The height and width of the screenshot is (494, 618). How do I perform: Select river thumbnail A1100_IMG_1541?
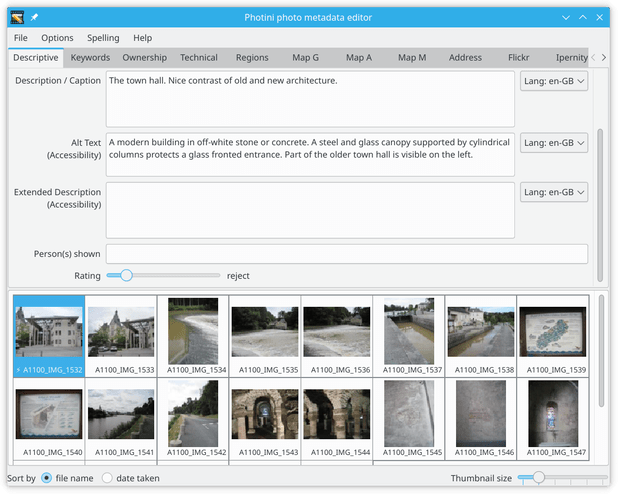(121, 419)
